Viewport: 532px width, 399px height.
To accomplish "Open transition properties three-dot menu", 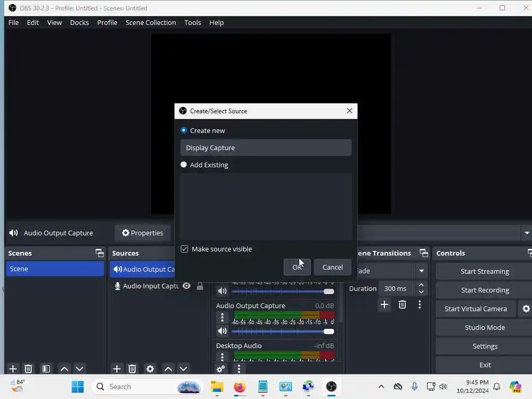I will click(x=420, y=304).
